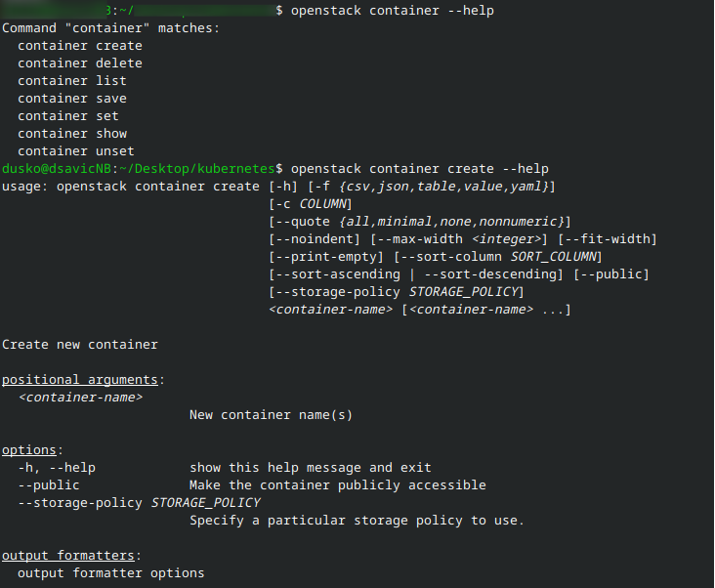Click the 'output formatters' heading
715x588 pixels.
(x=69, y=556)
